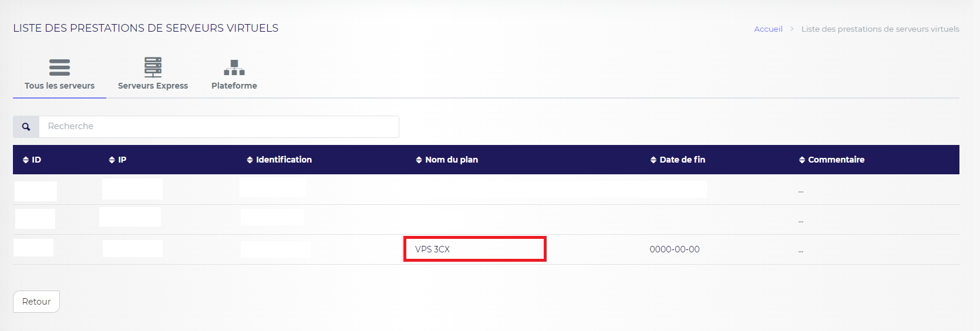Switch to the Plateforme tab label
980x331 pixels.
click(x=234, y=86)
